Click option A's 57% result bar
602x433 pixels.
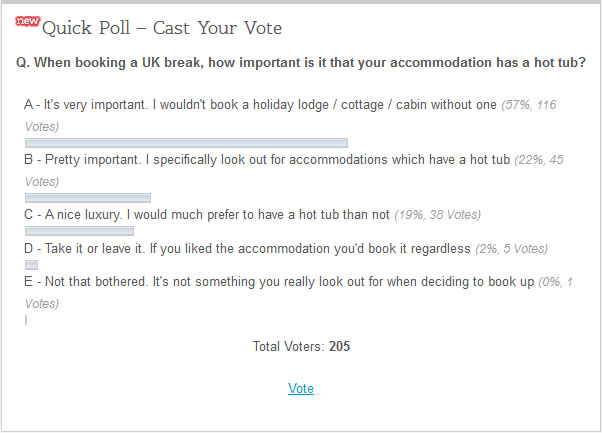click(x=186, y=143)
